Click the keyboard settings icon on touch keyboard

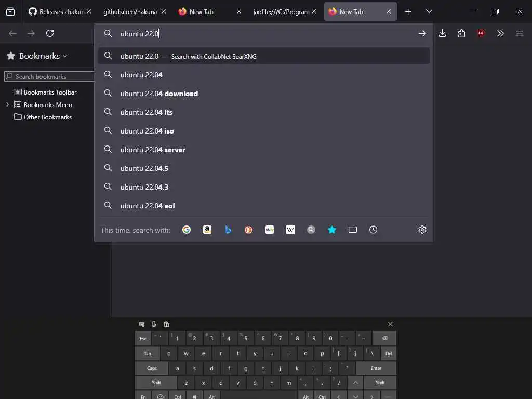coord(141,324)
